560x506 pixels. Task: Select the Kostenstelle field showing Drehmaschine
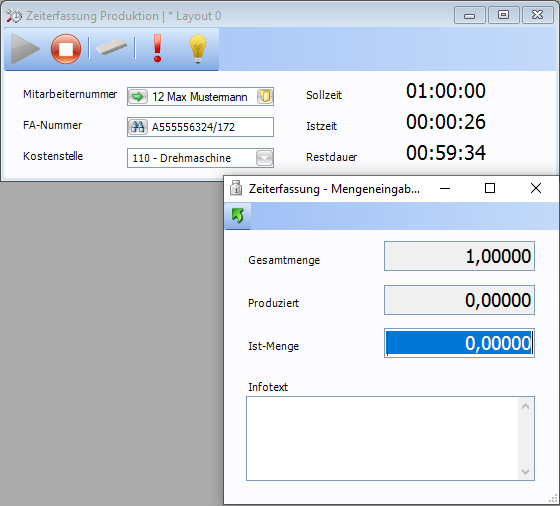pyautogui.click(x=200, y=158)
